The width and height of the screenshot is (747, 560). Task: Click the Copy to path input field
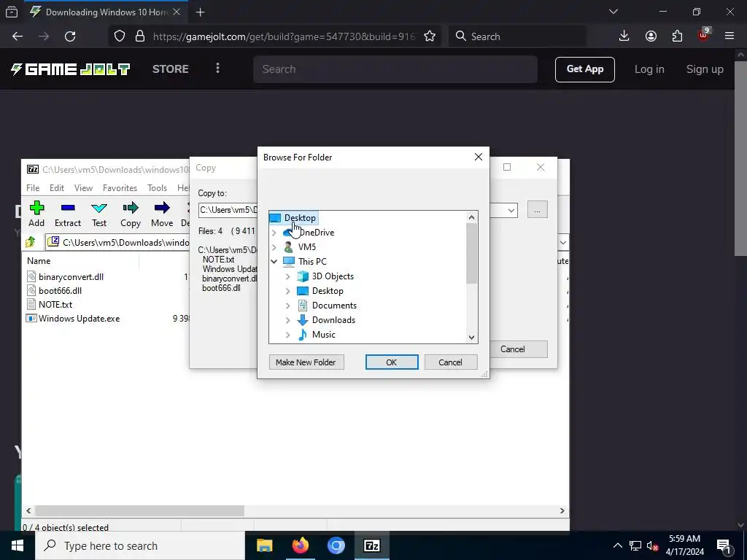pos(228,210)
